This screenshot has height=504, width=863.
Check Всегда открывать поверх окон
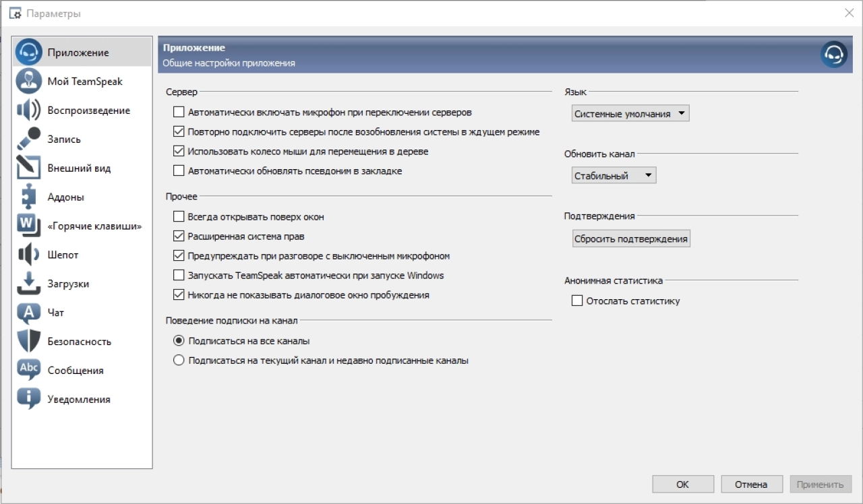pos(179,217)
